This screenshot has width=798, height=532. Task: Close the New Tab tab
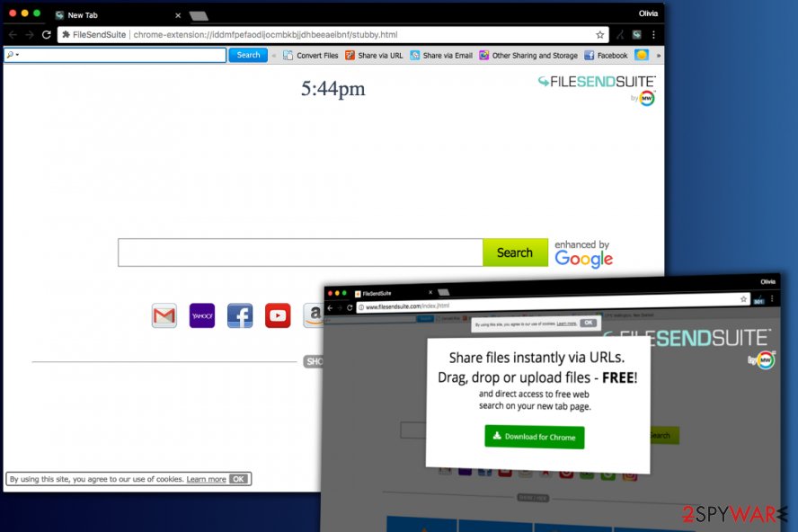pyautogui.click(x=178, y=15)
